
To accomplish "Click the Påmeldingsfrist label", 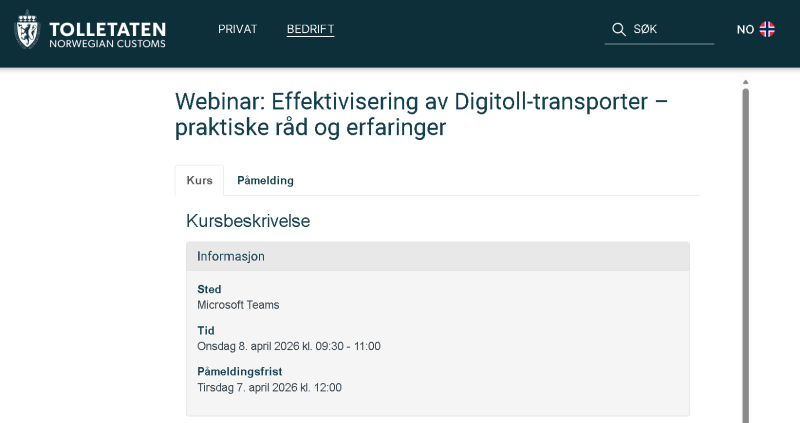I will pyautogui.click(x=239, y=371).
